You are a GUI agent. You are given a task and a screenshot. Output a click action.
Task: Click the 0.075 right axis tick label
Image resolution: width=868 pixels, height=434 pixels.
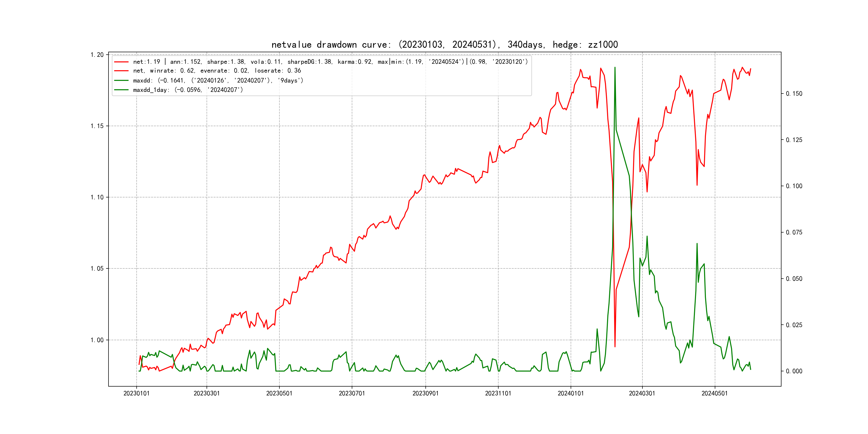click(x=794, y=233)
